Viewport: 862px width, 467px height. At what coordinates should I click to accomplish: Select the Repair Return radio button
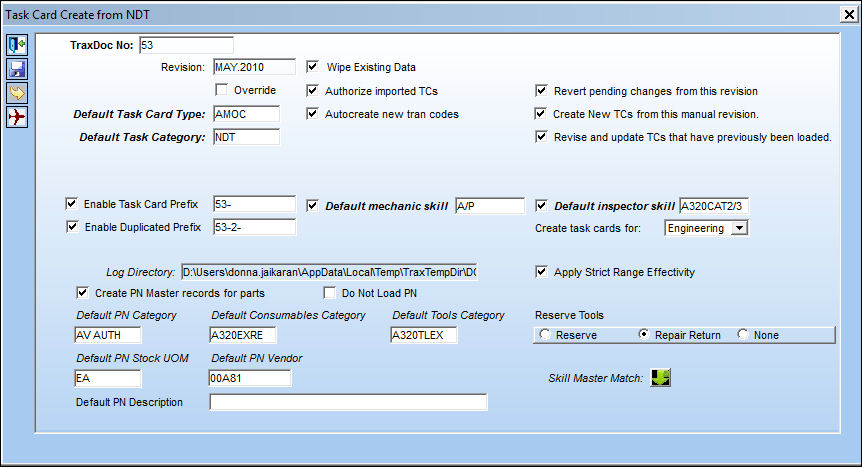click(644, 334)
